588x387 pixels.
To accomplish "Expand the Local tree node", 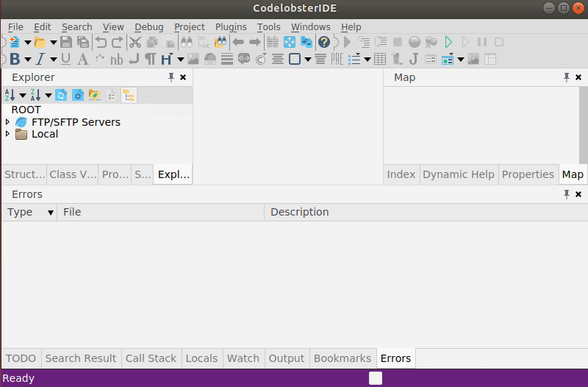I will point(7,134).
